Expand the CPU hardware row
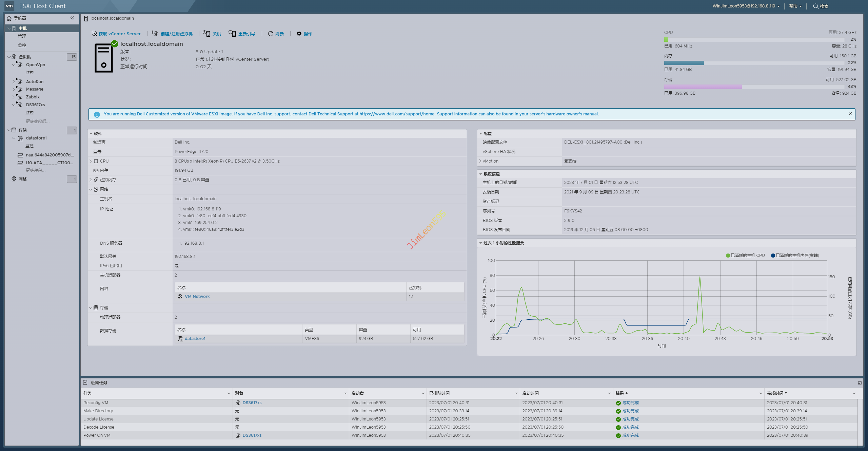Image resolution: width=868 pixels, height=451 pixels. point(91,161)
